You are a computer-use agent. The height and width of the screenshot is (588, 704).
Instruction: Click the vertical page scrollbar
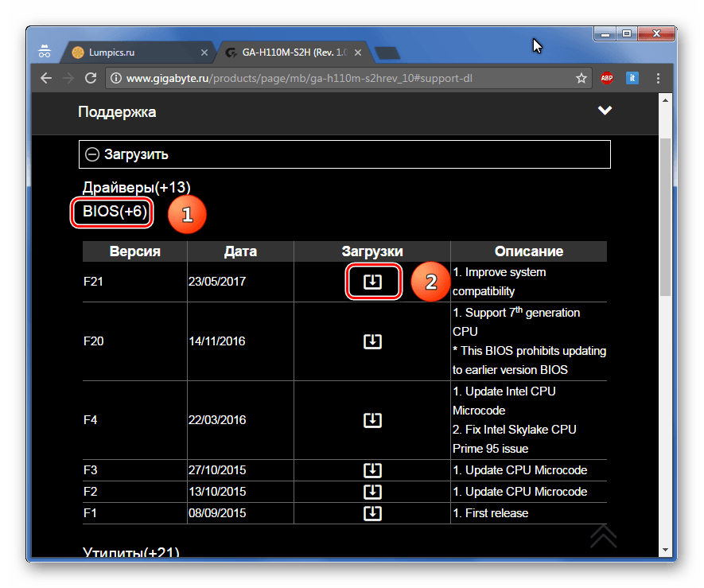tap(665, 215)
